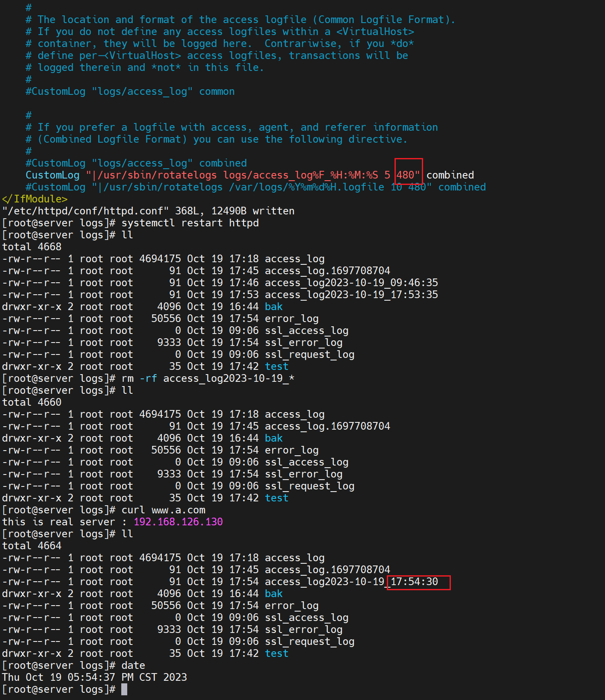Click the systemctl restart httpd command
Image resolution: width=605 pixels, height=700 pixels.
tap(190, 223)
